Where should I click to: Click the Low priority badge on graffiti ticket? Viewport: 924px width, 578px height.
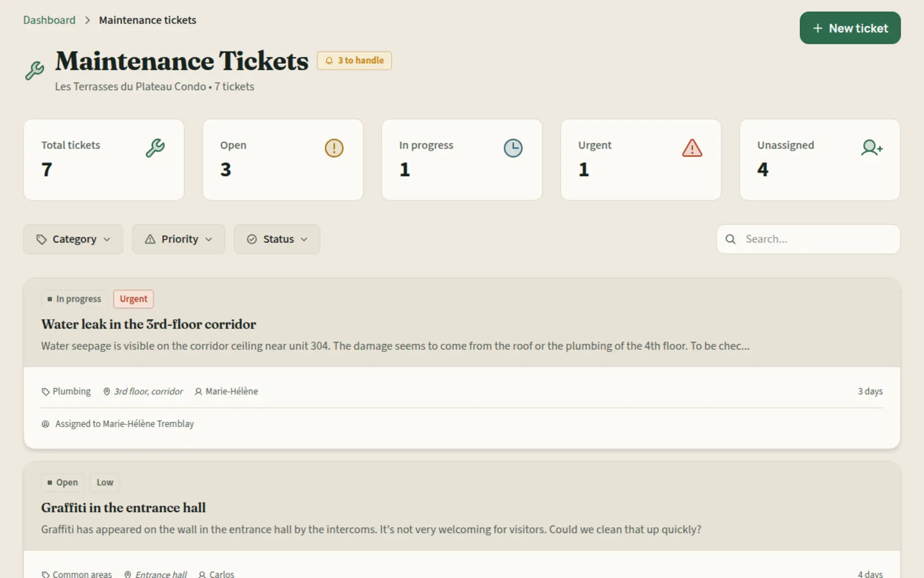click(x=105, y=483)
